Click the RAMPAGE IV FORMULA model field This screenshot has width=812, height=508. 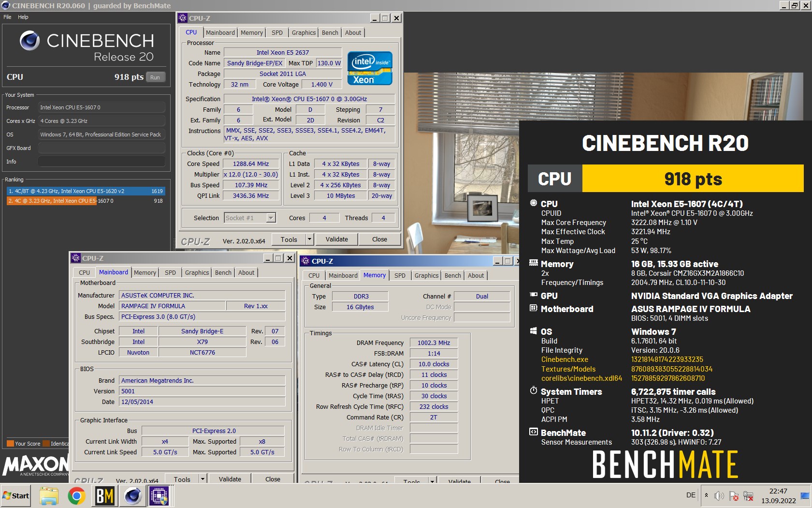173,306
